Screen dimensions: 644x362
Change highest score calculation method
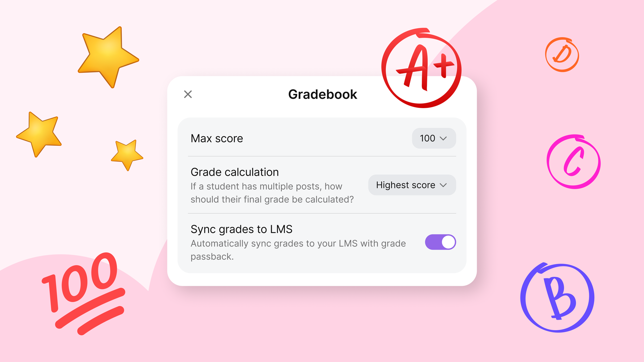coord(411,185)
